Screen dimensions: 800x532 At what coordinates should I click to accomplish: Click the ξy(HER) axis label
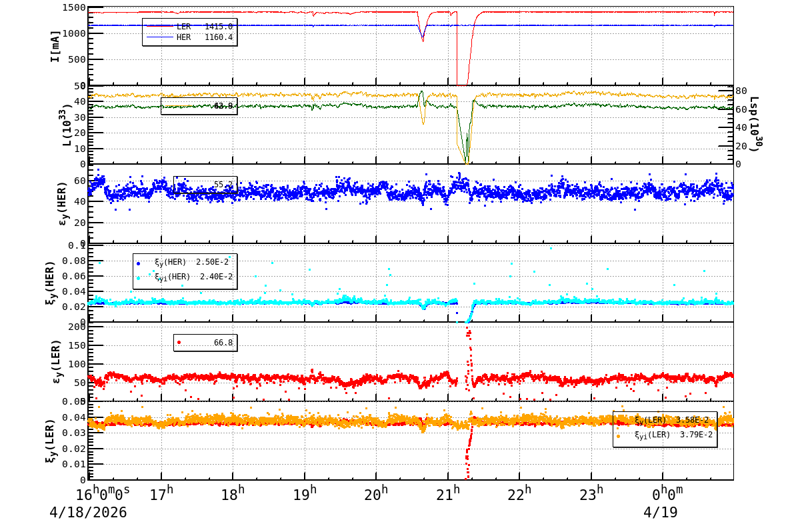pyautogui.click(x=50, y=283)
